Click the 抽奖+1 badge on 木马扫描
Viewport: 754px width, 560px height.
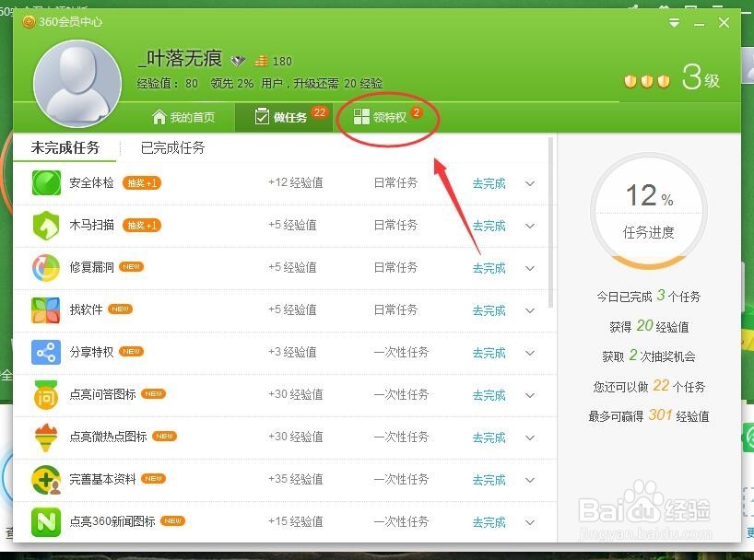pos(142,226)
